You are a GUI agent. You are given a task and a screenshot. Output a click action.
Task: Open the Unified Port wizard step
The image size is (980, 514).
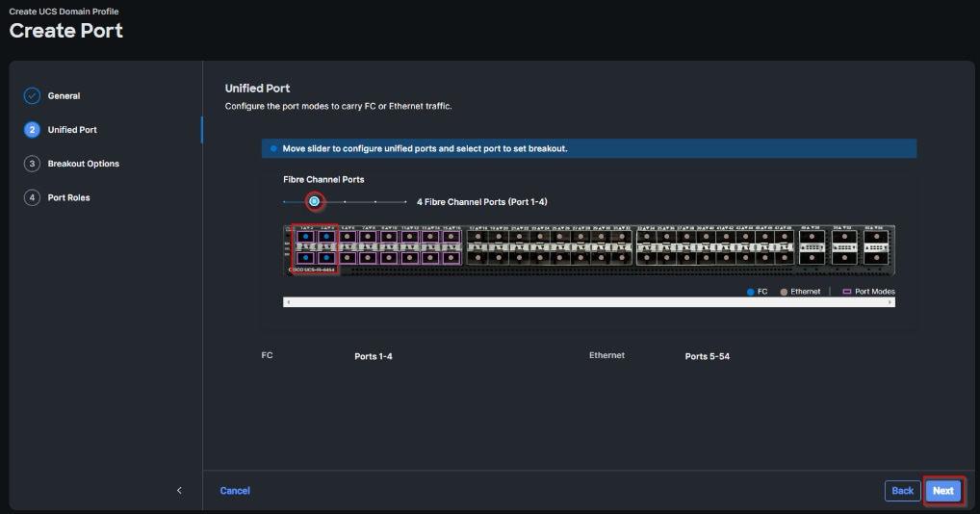click(x=72, y=129)
